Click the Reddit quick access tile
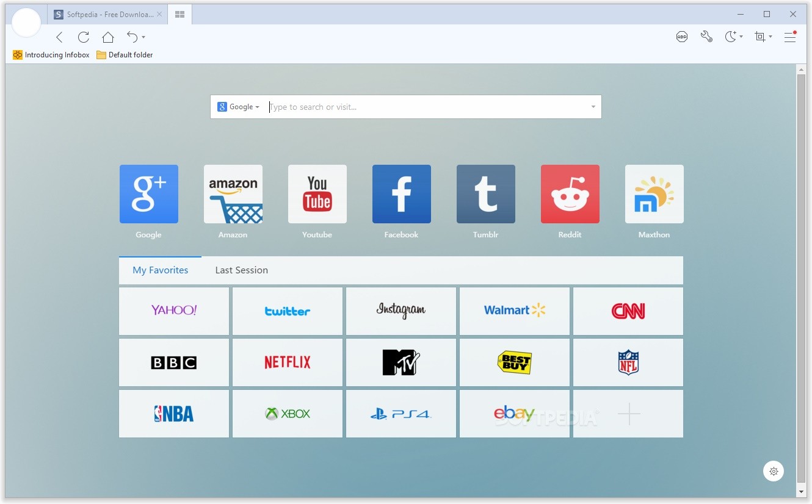Screen dimensions: 812x504 pos(570,194)
